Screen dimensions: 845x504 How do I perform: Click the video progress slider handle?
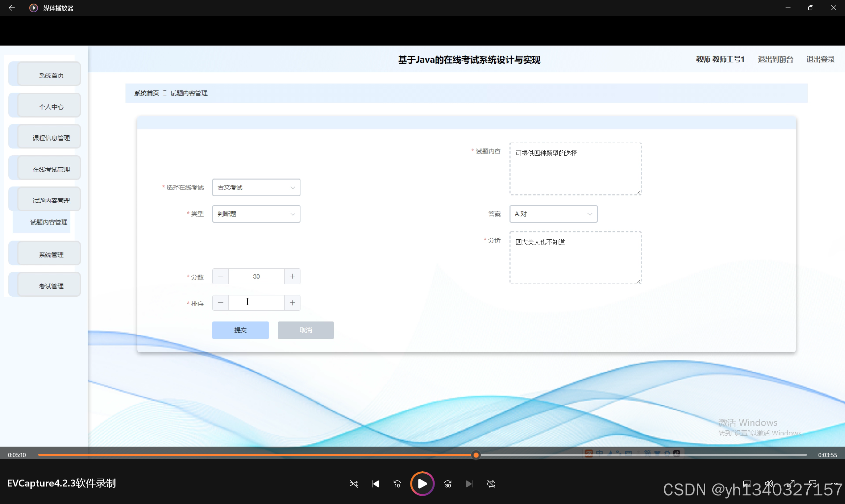(x=476, y=455)
